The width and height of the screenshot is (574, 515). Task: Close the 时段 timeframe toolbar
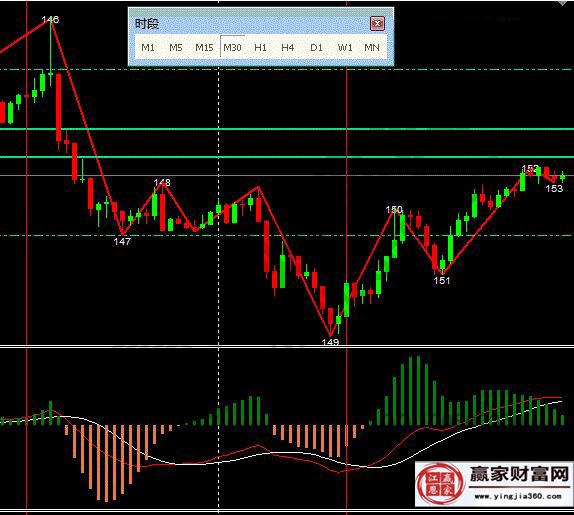coord(377,24)
